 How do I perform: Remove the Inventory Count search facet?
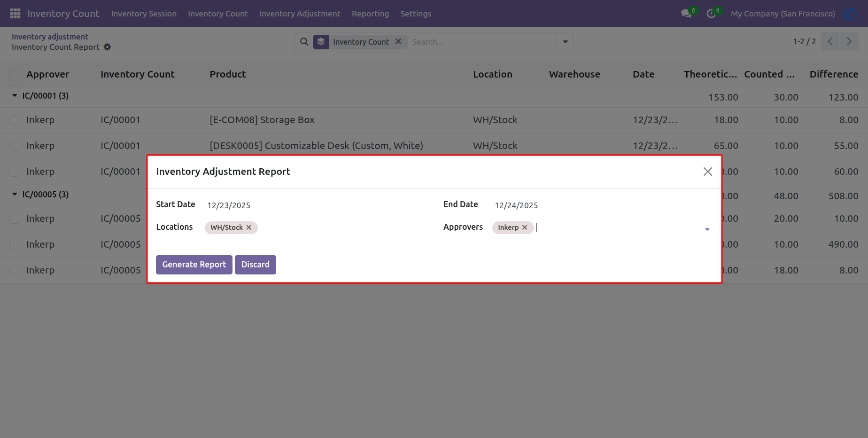pos(398,41)
